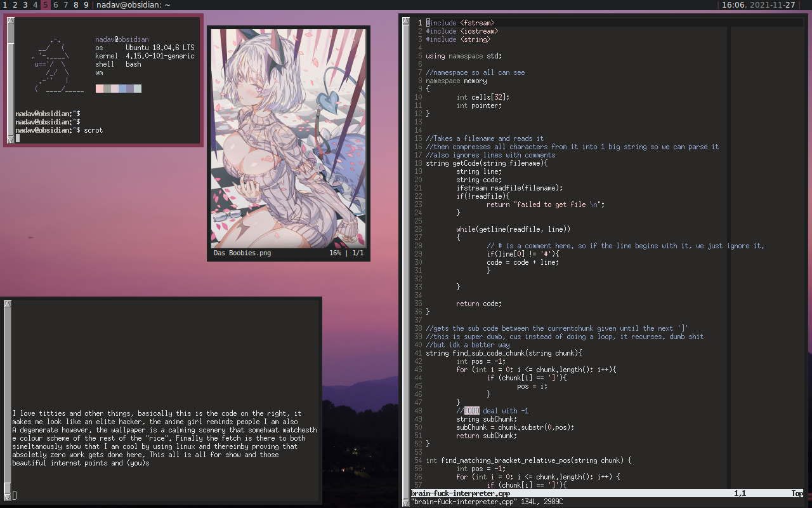The image size is (812, 508).
Task: Click line number 26 in the vim gutter
Action: [x=418, y=229]
